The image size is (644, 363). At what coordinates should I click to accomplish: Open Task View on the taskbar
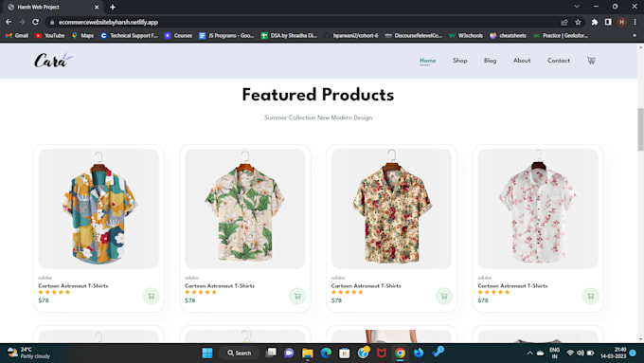271,353
